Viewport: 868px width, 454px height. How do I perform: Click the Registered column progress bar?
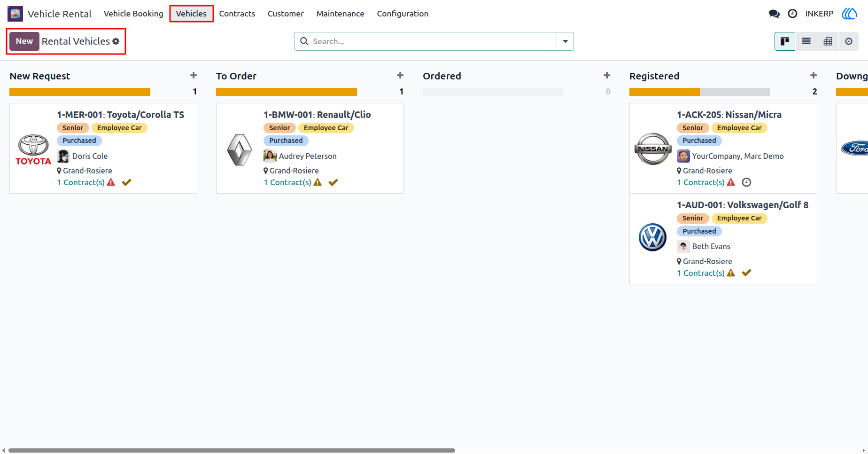tap(700, 92)
